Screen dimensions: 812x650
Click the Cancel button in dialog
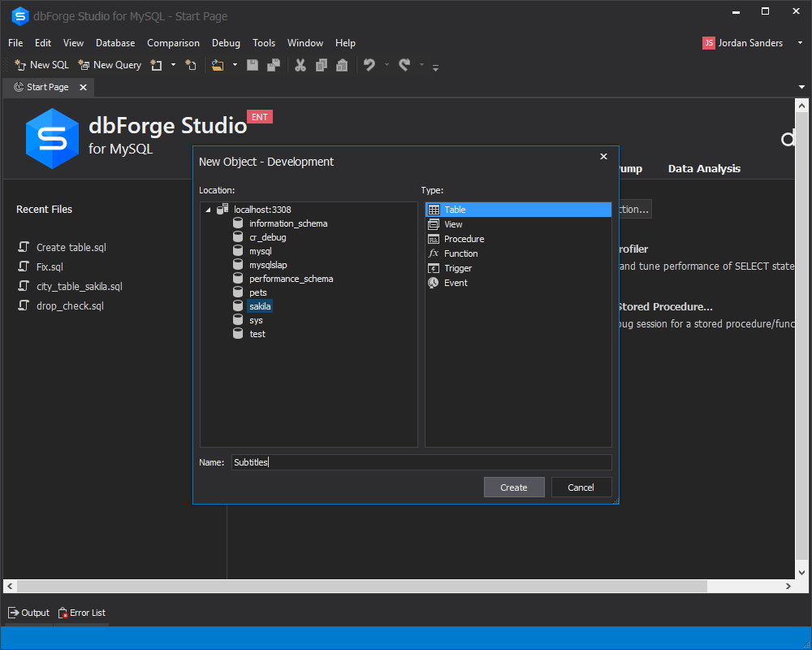581,487
